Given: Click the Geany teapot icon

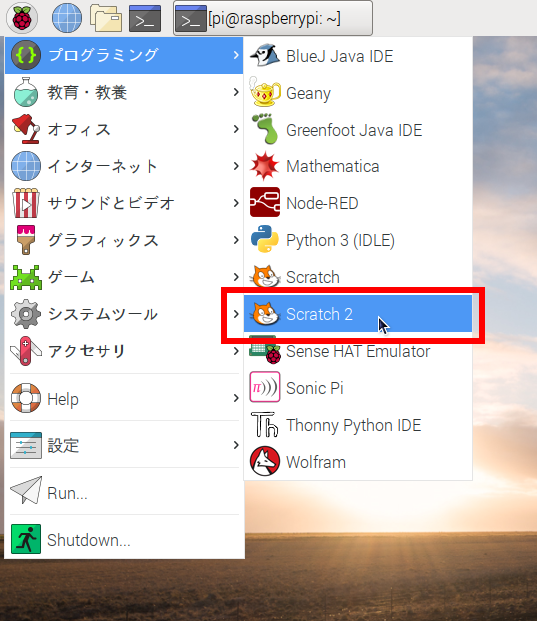Looking at the screenshot, I should pyautogui.click(x=265, y=92).
